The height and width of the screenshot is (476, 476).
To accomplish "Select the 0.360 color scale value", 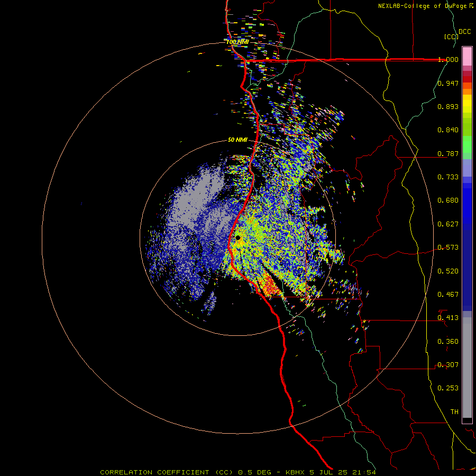I will tap(448, 342).
